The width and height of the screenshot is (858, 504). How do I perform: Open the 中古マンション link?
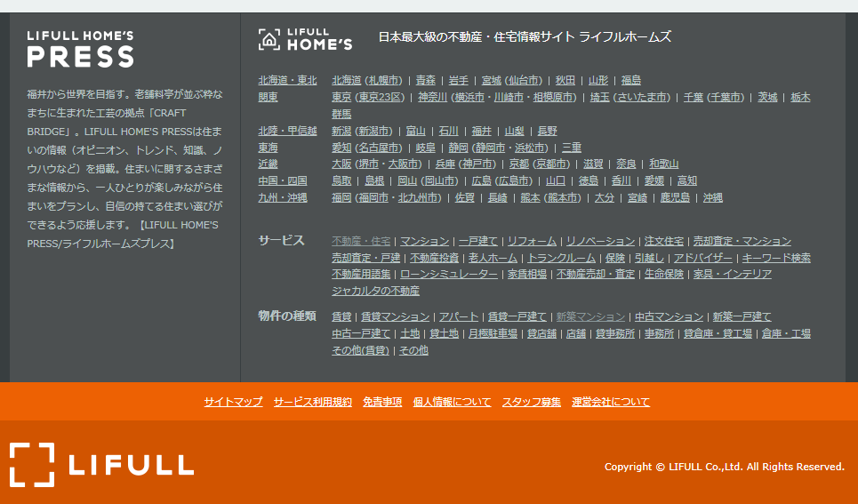click(x=669, y=316)
